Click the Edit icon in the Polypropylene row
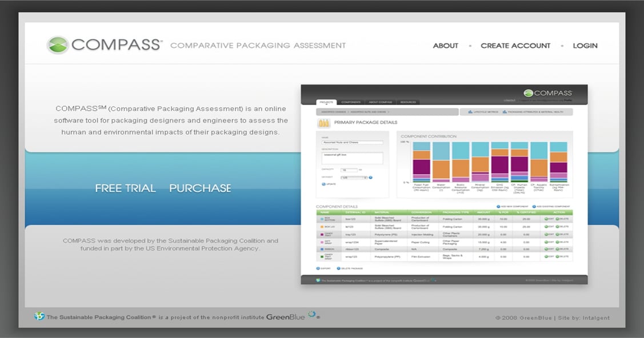 [546, 256]
